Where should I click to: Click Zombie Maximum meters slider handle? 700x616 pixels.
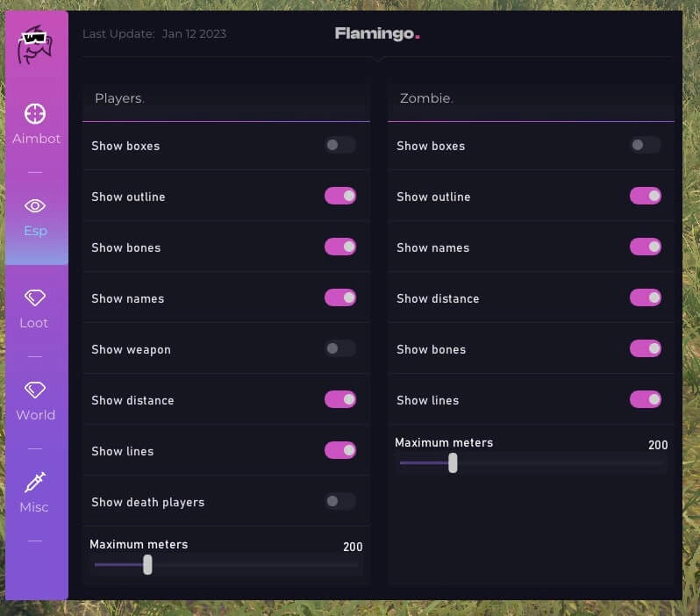(x=453, y=462)
